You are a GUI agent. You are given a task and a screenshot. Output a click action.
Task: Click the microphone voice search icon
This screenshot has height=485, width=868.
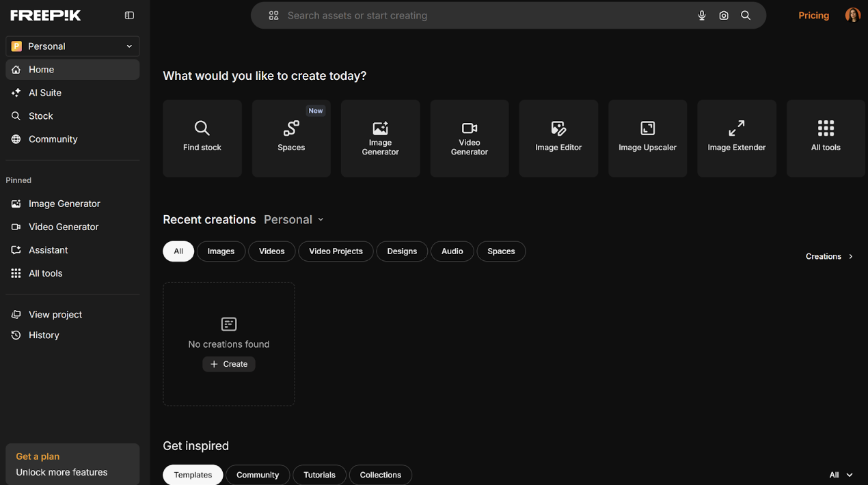tap(702, 16)
